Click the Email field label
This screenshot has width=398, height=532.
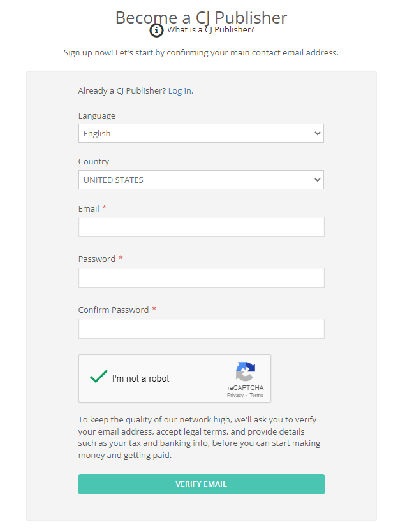pos(89,208)
